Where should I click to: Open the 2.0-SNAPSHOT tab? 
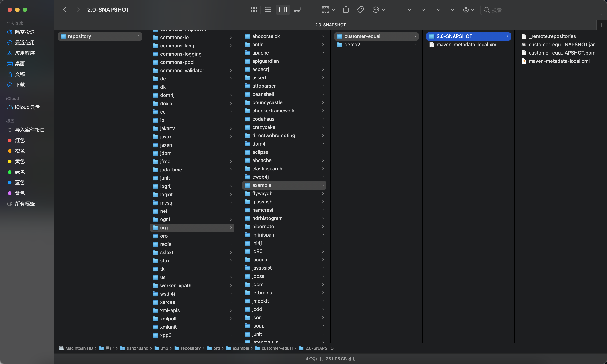pos(330,25)
